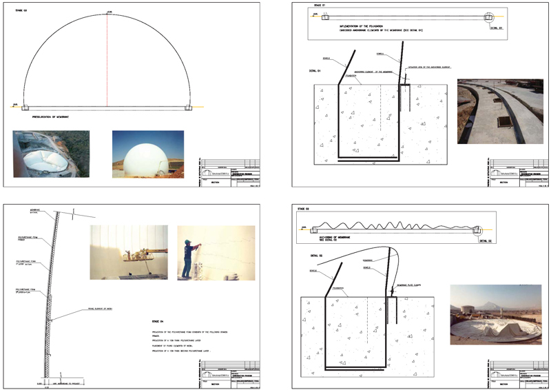551x392 pixels.
Task: Click the dome logo in the Stage 04 title block
Action: 208,375
